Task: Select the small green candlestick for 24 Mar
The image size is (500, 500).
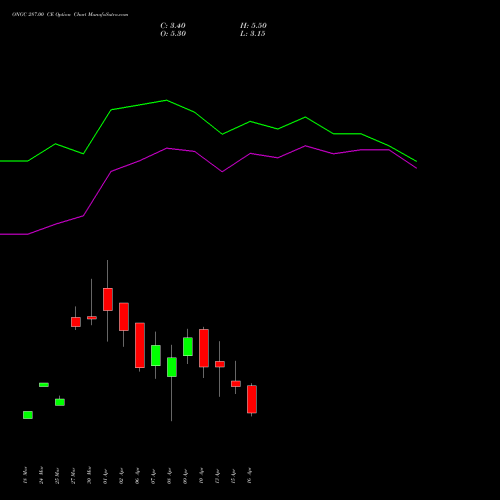Action: pos(44,385)
